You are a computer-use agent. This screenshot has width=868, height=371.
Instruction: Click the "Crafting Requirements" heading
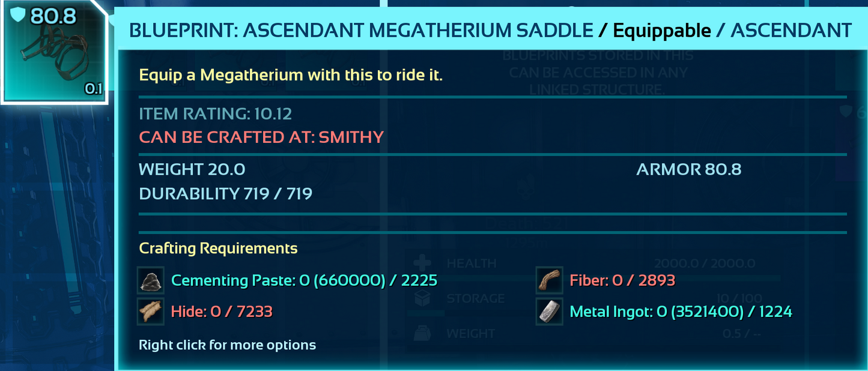tap(218, 248)
